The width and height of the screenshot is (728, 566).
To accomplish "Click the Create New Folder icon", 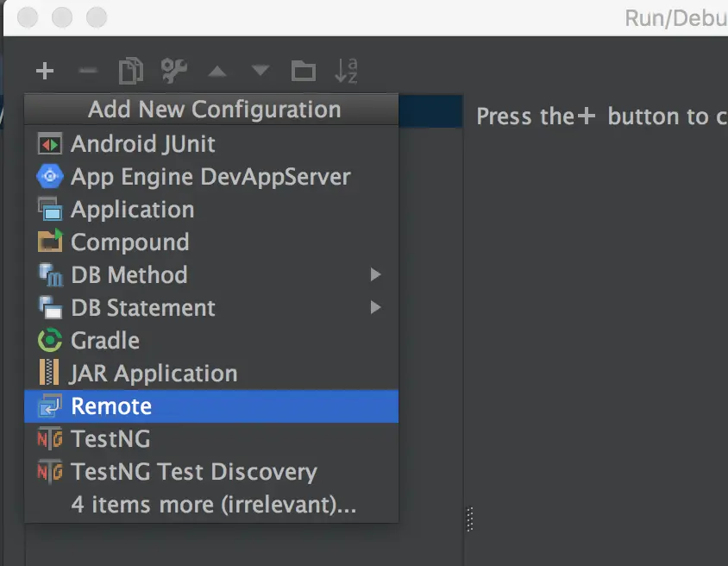I will tap(303, 71).
